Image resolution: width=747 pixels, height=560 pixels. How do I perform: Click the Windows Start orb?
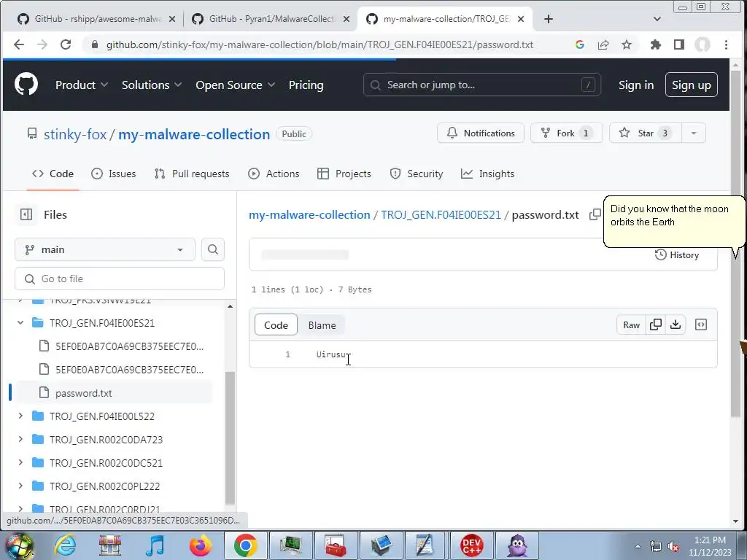19,546
